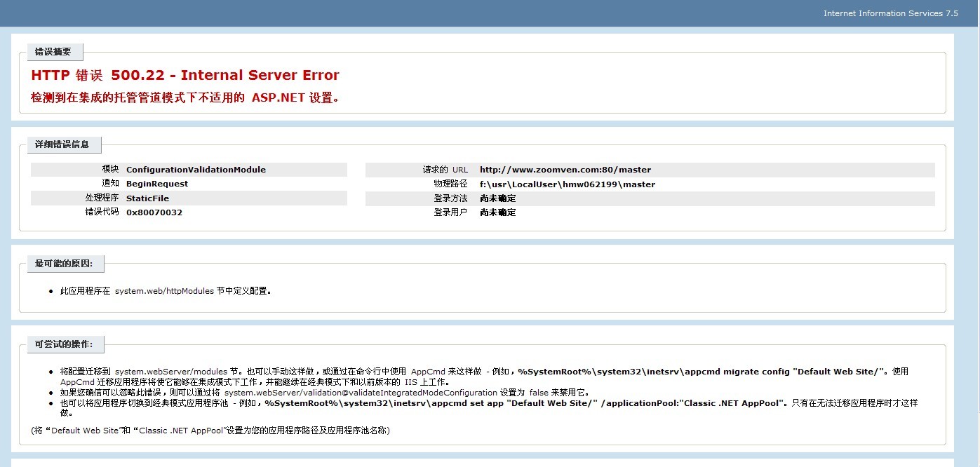Click the Internet Information Services 7.5 header text
The image size is (980, 467).
click(890, 13)
